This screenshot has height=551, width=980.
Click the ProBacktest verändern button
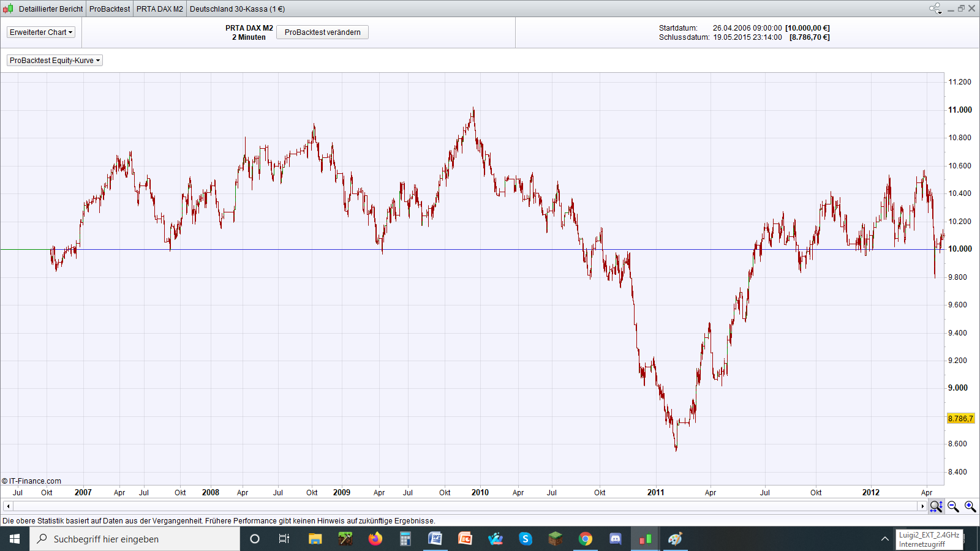tap(323, 32)
